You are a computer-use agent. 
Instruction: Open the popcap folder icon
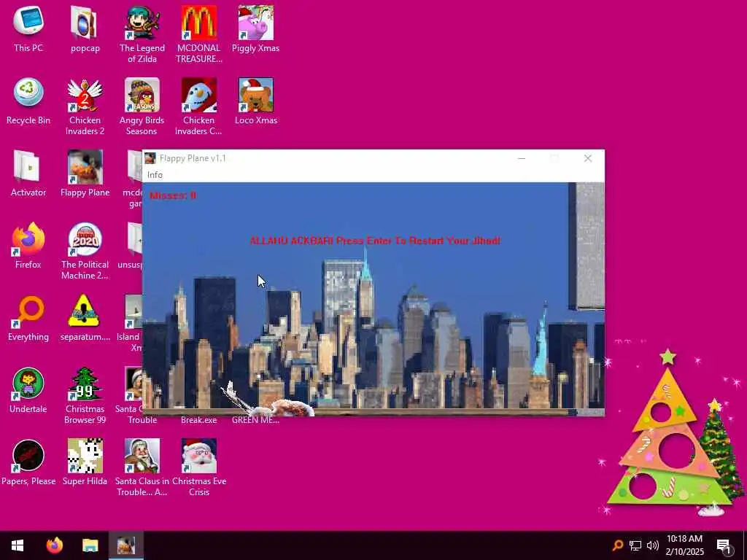coord(85,29)
